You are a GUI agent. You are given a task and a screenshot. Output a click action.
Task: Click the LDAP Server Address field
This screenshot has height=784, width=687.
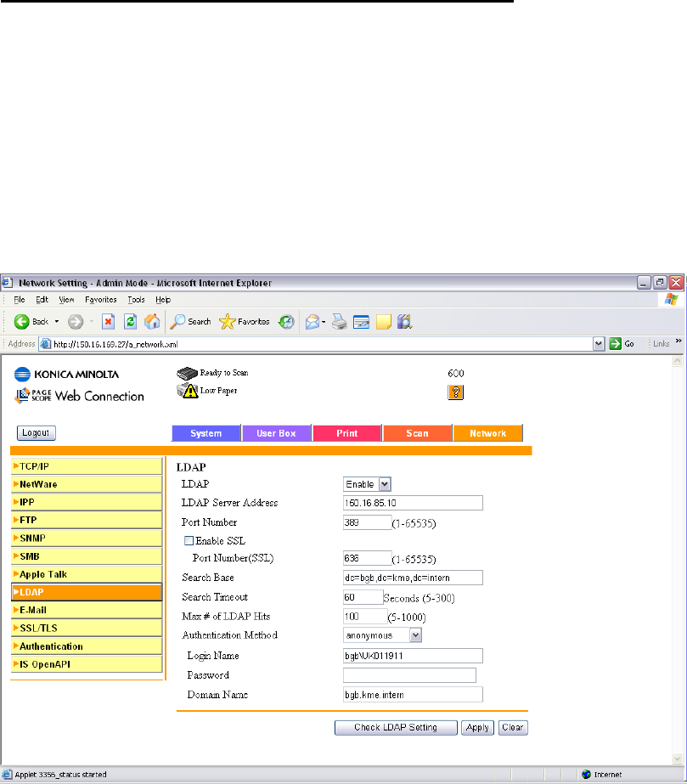tap(412, 503)
